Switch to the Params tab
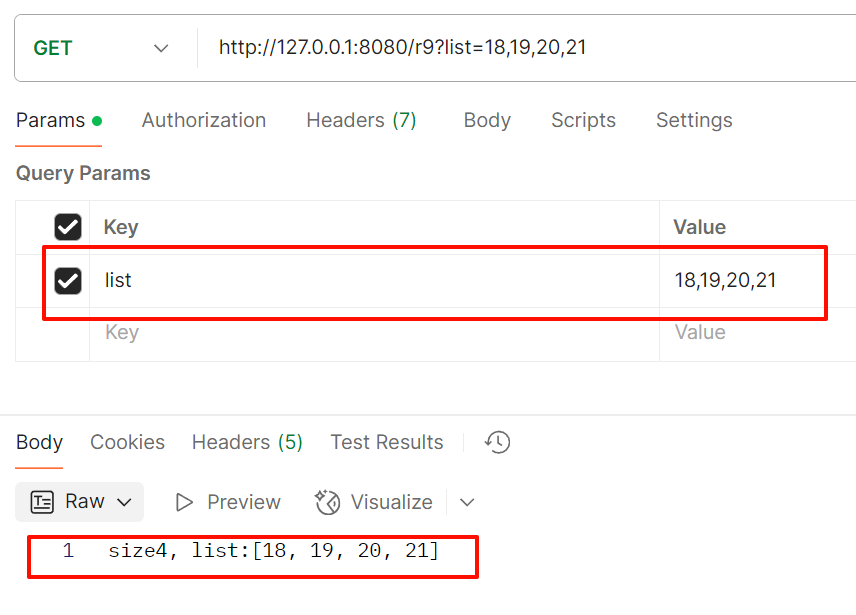Image resolution: width=856 pixels, height=615 pixels. pos(58,120)
